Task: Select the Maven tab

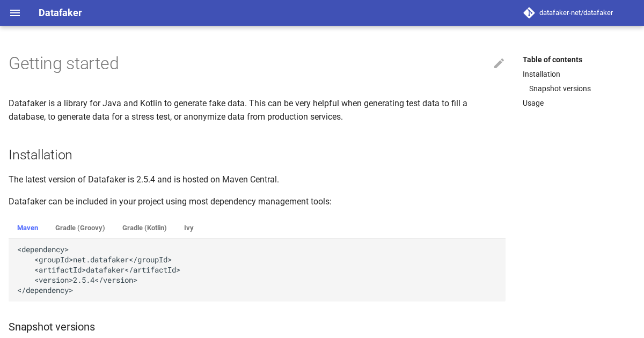Action: click(x=27, y=228)
